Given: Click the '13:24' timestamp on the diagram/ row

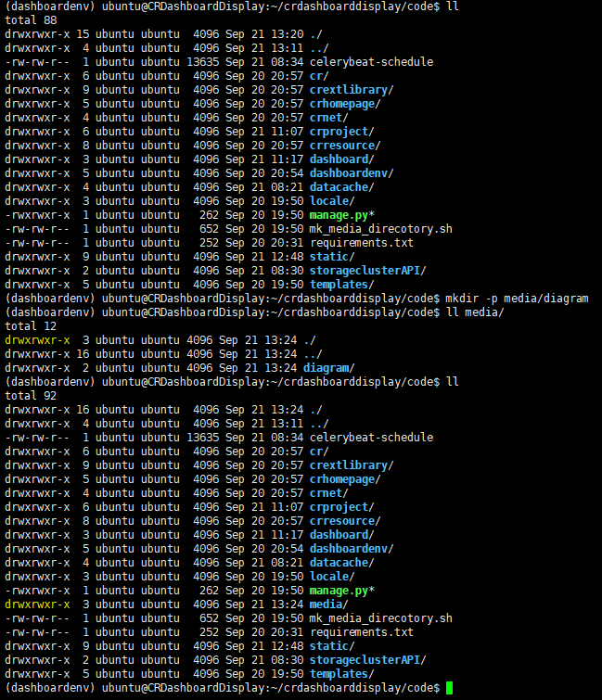Looking at the screenshot, I should click(280, 368).
